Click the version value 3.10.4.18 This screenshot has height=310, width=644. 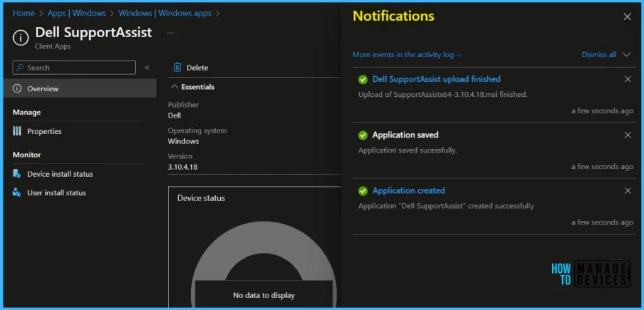[182, 167]
